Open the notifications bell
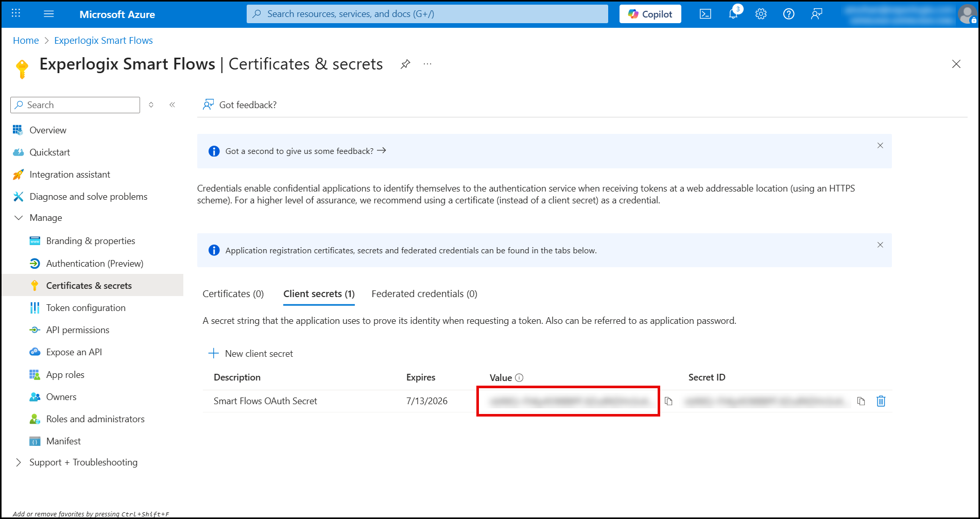Image resolution: width=980 pixels, height=519 pixels. point(733,14)
